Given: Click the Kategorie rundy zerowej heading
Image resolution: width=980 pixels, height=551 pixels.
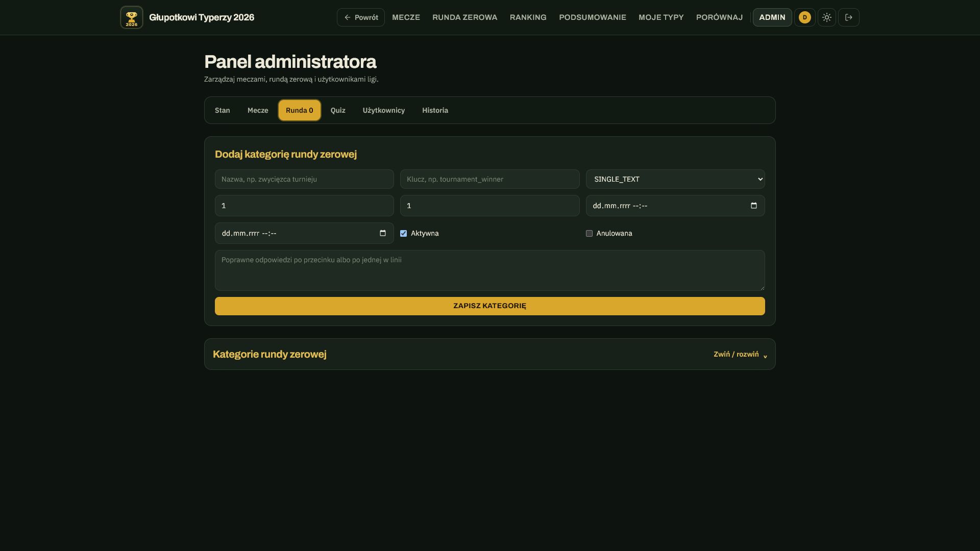Looking at the screenshot, I should pos(269,355).
